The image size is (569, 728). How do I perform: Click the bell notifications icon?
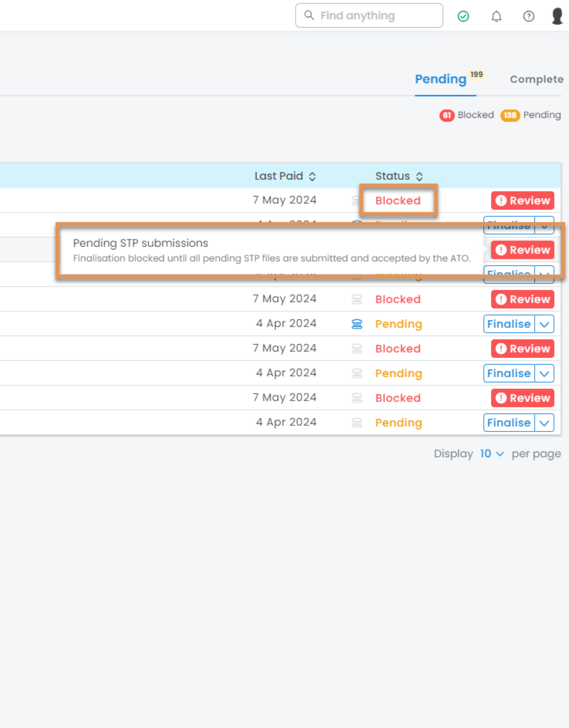[x=496, y=16]
